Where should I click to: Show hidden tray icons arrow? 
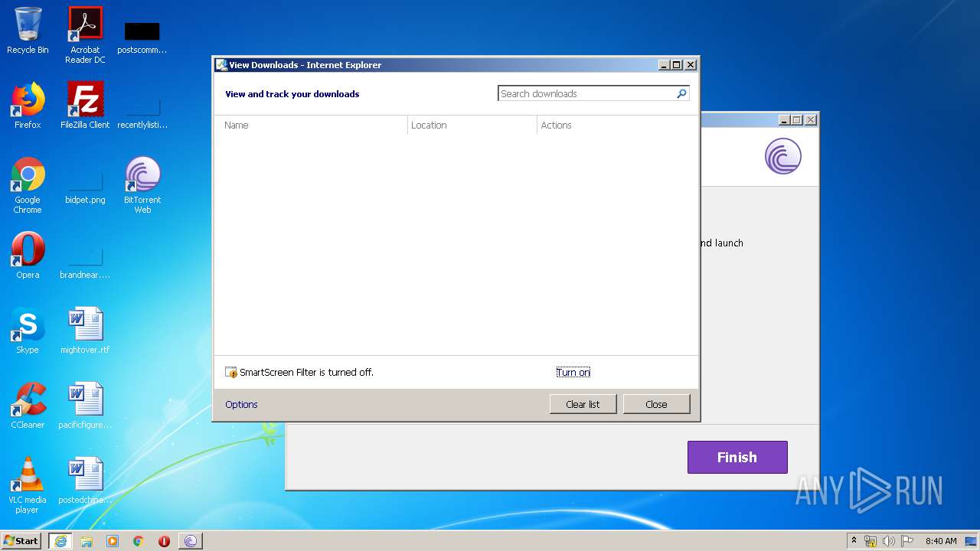point(854,541)
